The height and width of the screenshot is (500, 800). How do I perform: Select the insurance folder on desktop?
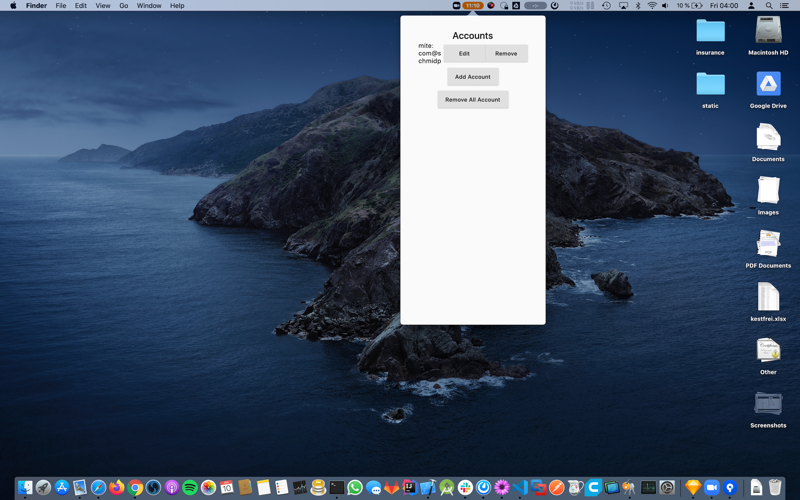click(710, 37)
